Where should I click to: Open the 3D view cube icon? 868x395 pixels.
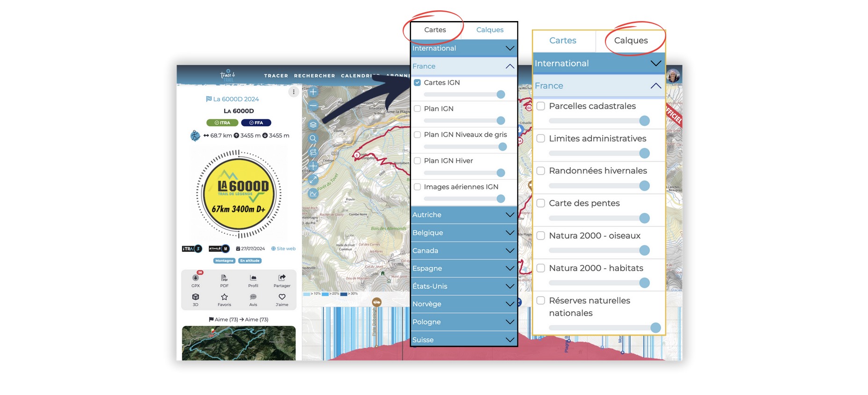[195, 297]
